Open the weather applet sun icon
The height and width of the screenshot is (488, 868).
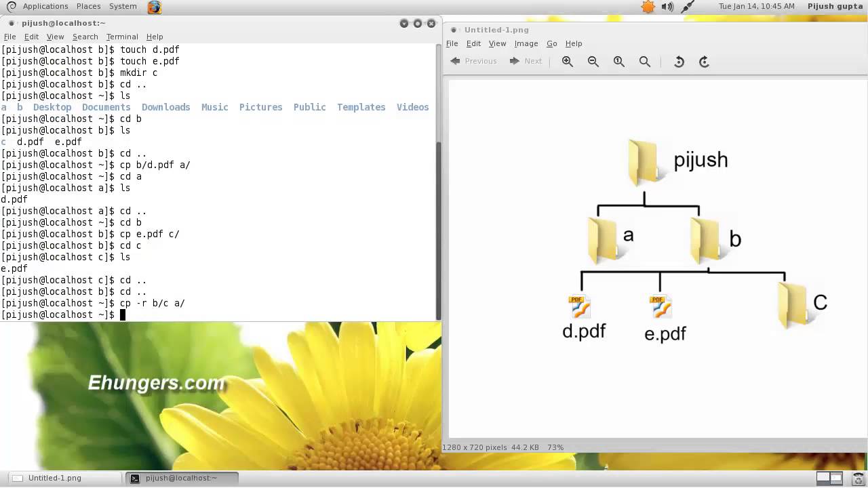(x=648, y=7)
